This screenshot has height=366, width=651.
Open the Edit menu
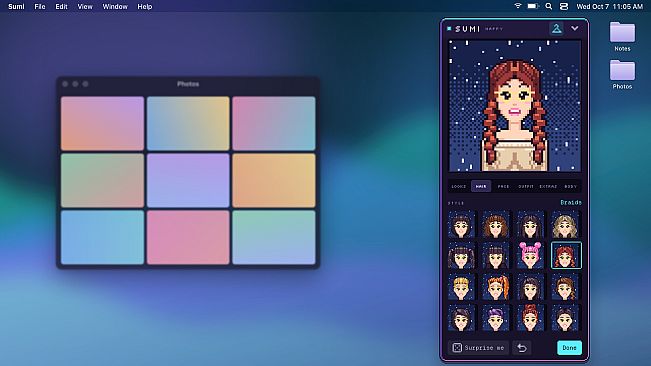[61, 6]
